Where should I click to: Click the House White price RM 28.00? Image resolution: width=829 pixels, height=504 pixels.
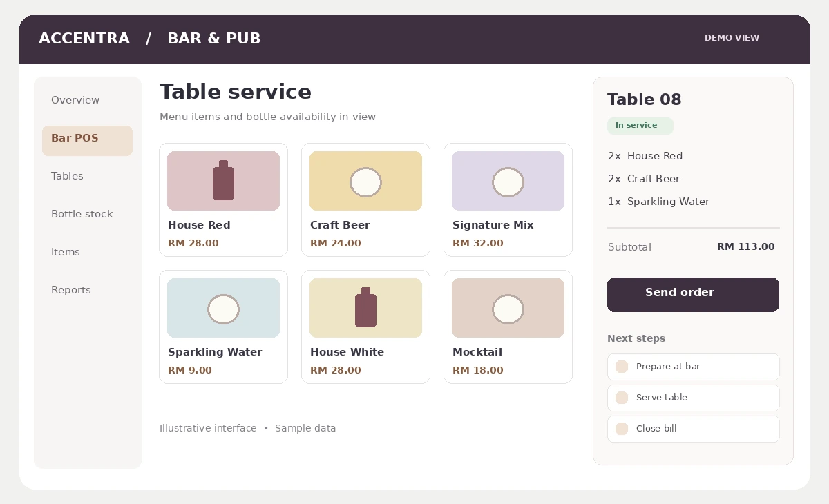336,370
